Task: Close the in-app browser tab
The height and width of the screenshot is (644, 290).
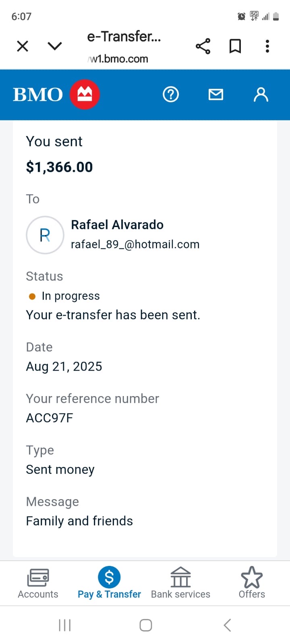Action: 23,46
